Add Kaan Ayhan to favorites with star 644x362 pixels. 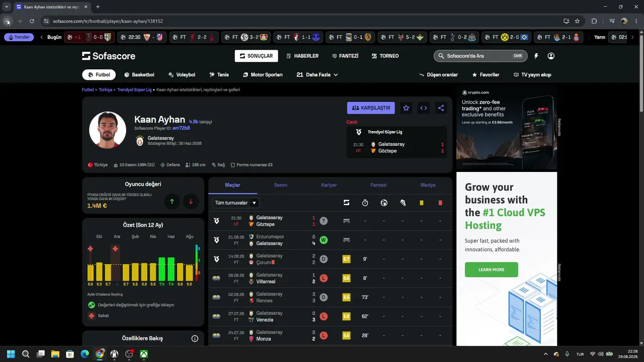pyautogui.click(x=407, y=108)
